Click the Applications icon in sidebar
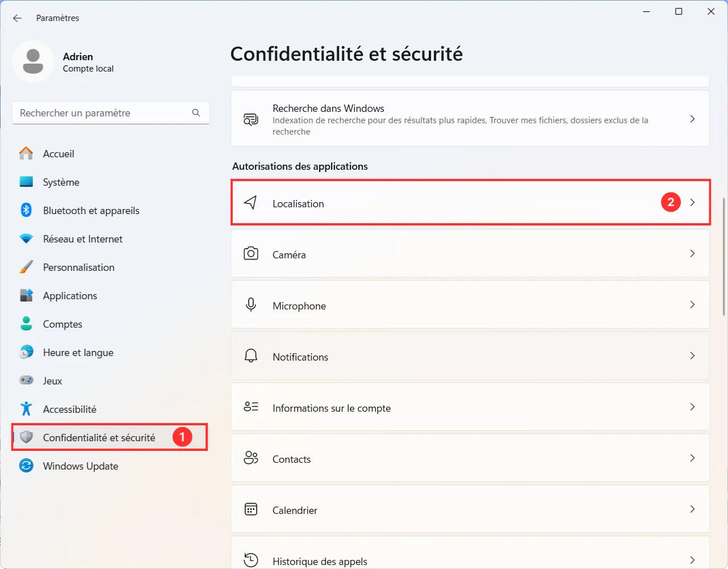Image resolution: width=728 pixels, height=569 pixels. point(26,295)
